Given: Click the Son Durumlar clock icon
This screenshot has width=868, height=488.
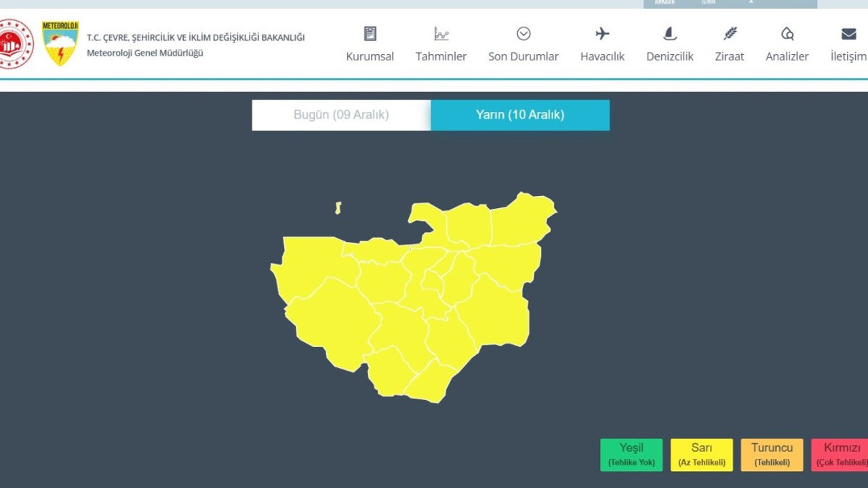Looking at the screenshot, I should coord(523,33).
